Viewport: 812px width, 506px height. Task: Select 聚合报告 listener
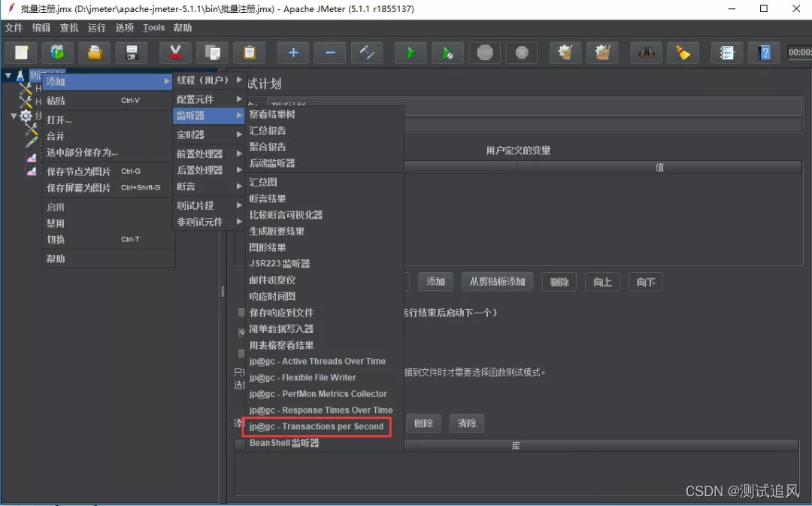pyautogui.click(x=324, y=147)
